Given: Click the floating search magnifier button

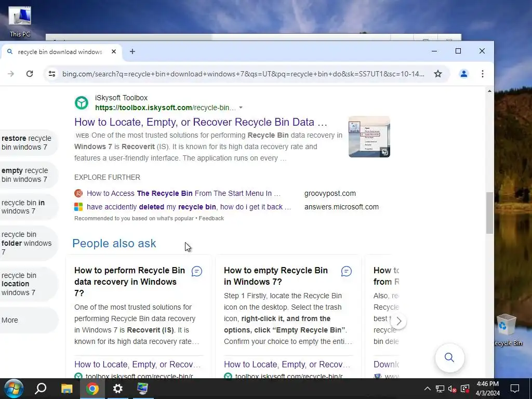Looking at the screenshot, I should point(449,357).
